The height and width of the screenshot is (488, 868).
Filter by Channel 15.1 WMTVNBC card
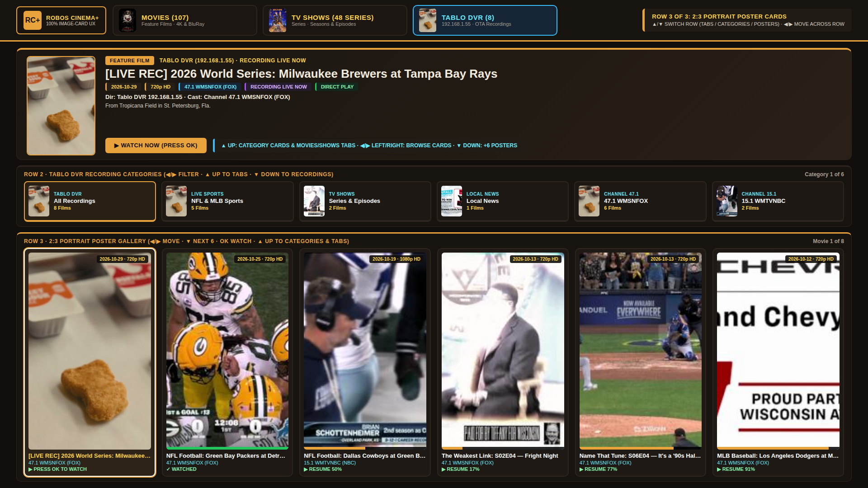coord(778,202)
